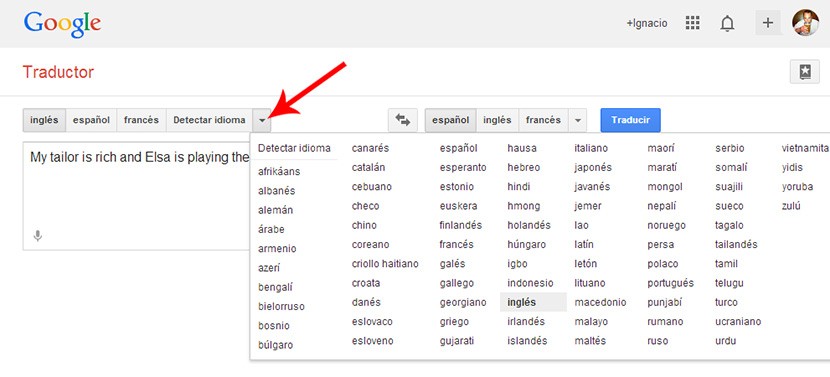
Task: Select noruego in the list
Action: (x=666, y=225)
